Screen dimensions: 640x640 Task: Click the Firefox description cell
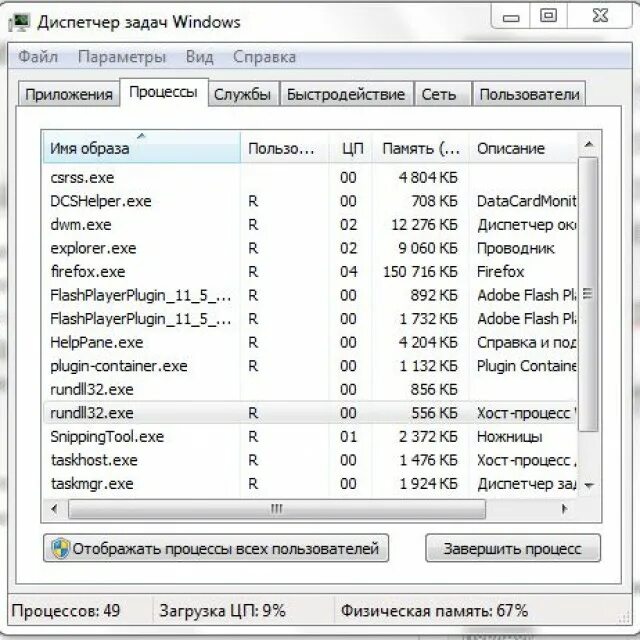pos(500,272)
